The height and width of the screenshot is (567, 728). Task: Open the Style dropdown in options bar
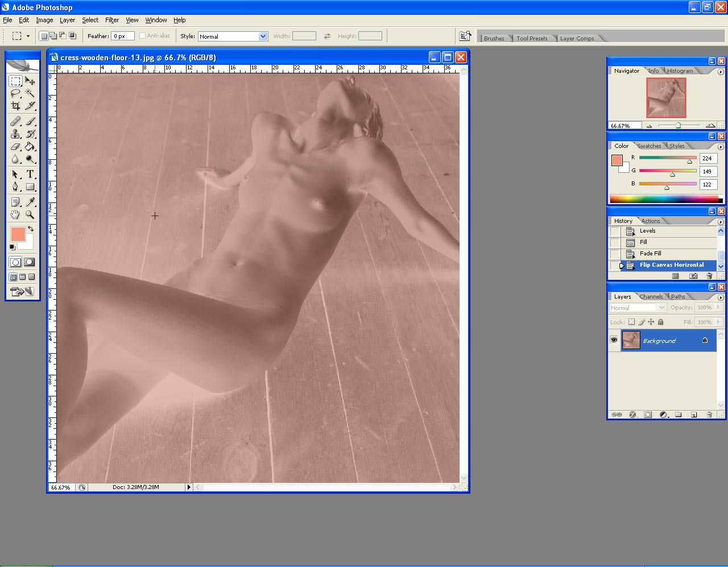tap(263, 36)
